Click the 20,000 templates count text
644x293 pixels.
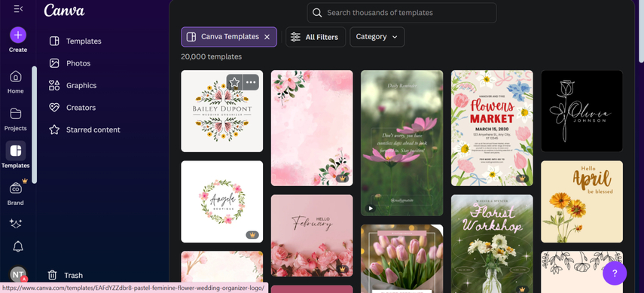coord(212,56)
